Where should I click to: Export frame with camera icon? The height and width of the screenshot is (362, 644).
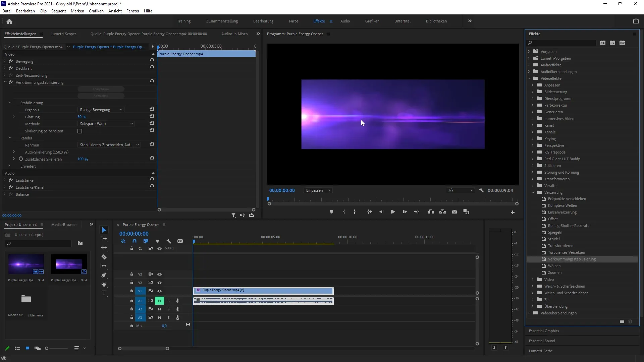tap(454, 212)
